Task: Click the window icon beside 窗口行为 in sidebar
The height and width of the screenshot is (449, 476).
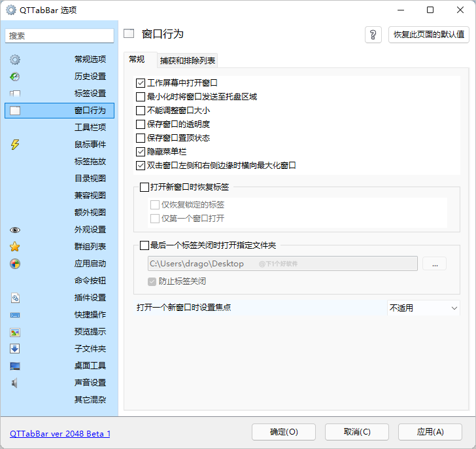Action: click(15, 111)
